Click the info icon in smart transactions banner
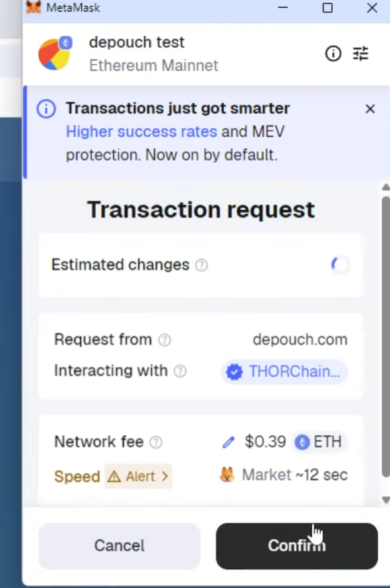This screenshot has height=588, width=390. tap(46, 109)
